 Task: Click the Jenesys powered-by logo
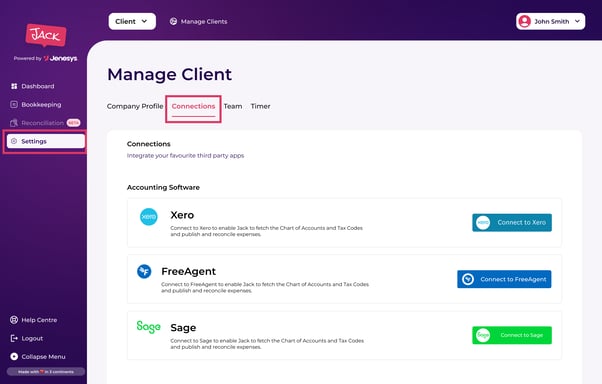coord(60,58)
